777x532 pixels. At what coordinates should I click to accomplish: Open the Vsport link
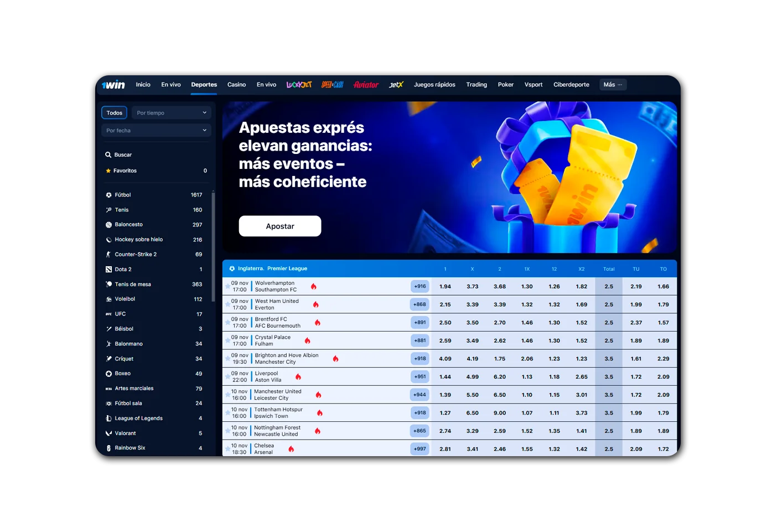[x=533, y=85]
